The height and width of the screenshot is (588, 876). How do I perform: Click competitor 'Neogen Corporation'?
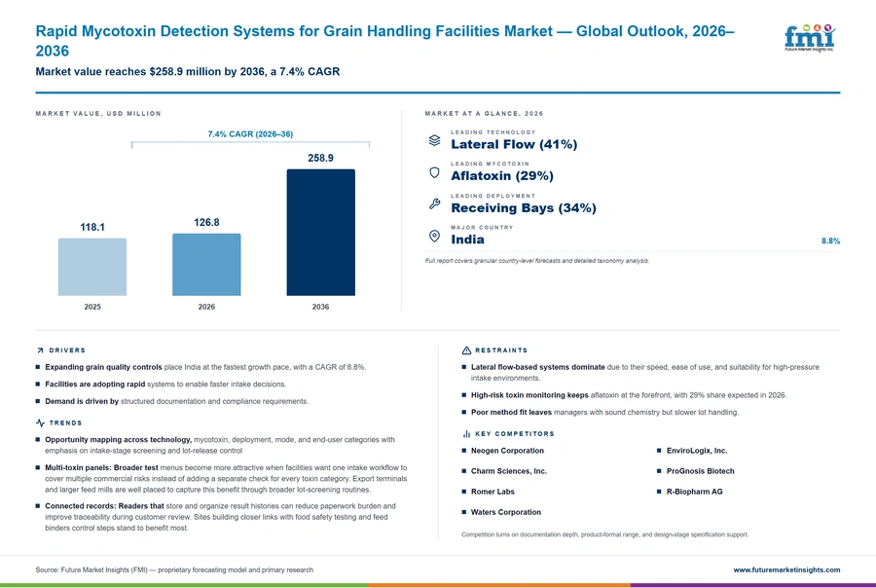click(507, 451)
